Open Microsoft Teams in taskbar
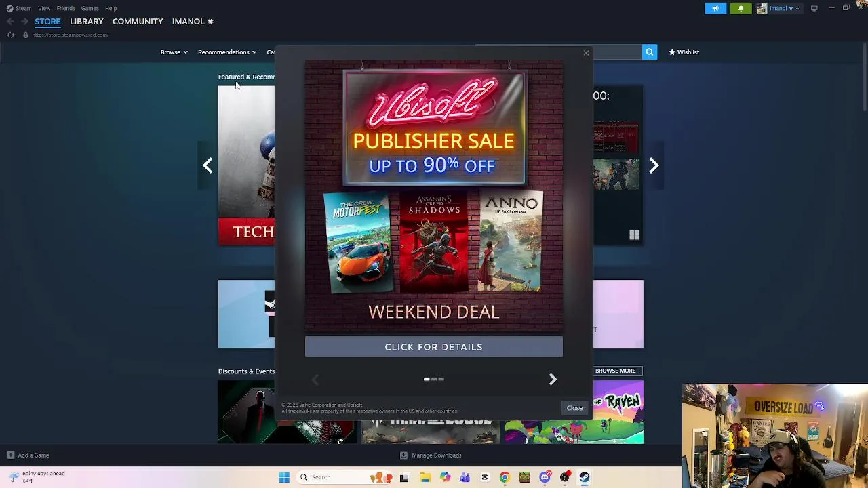Image resolution: width=868 pixels, height=488 pixels. click(465, 477)
